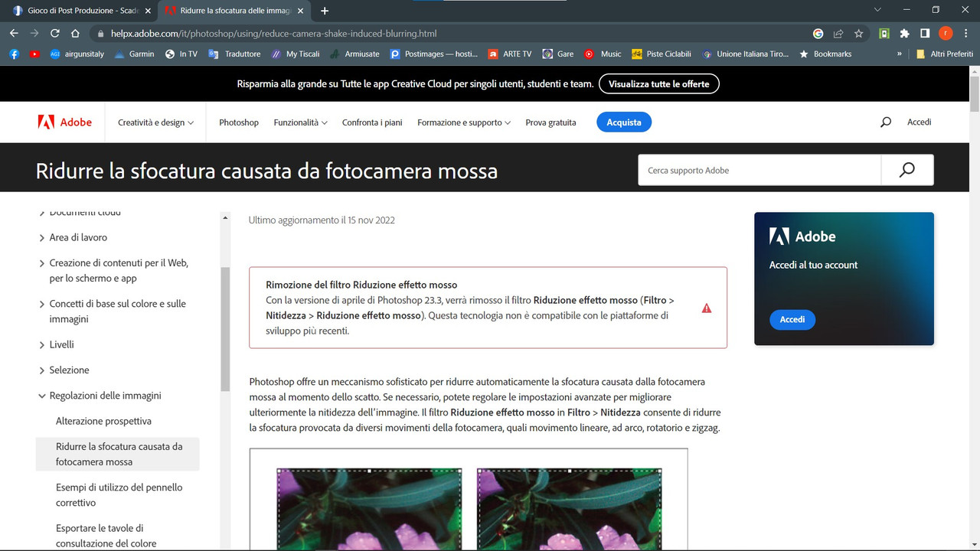Close the Ridurre la sfocatura tab
Screen dimensions: 980x551
click(300, 11)
